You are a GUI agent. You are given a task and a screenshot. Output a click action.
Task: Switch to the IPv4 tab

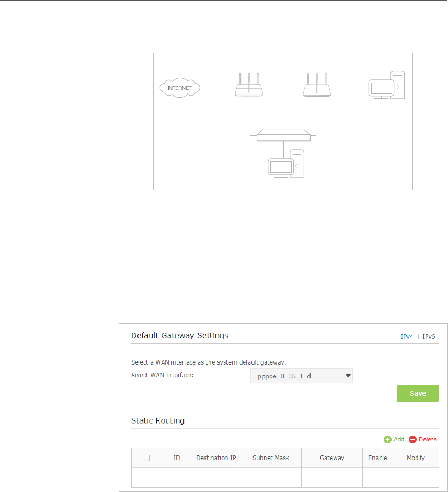click(x=407, y=337)
